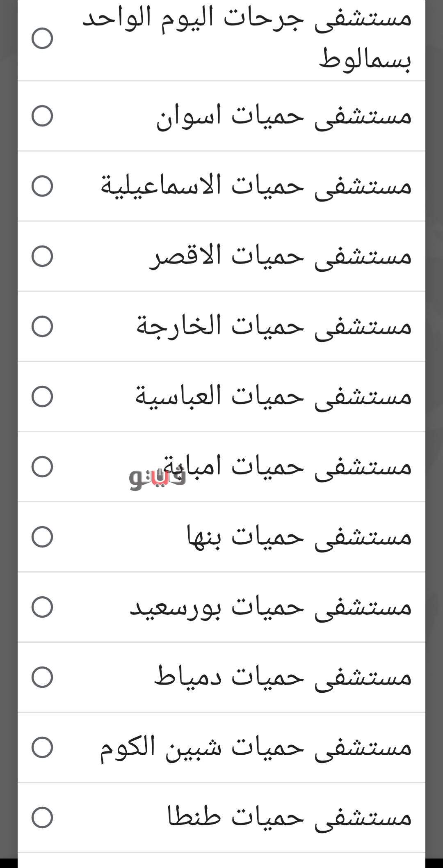
Task: Select radio for مستشفى جرحات اليوم الواحد بسمالوط
Action: [x=42, y=39]
